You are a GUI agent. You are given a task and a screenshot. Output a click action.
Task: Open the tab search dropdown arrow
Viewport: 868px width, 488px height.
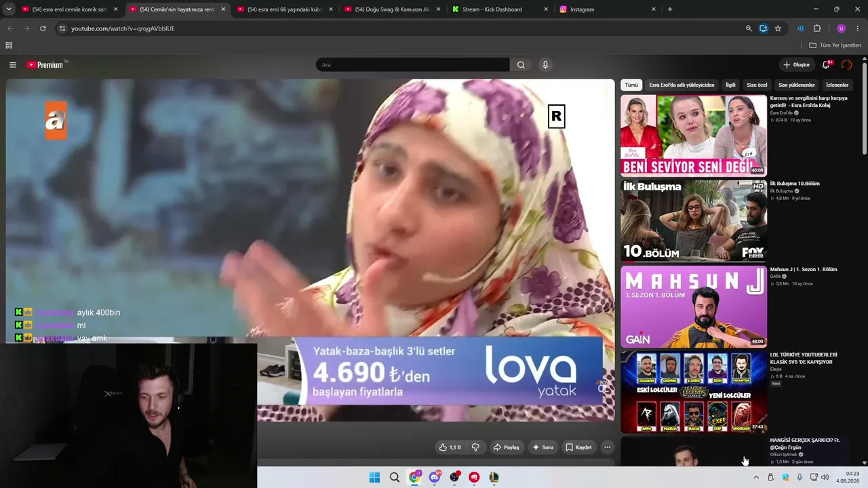click(9, 9)
